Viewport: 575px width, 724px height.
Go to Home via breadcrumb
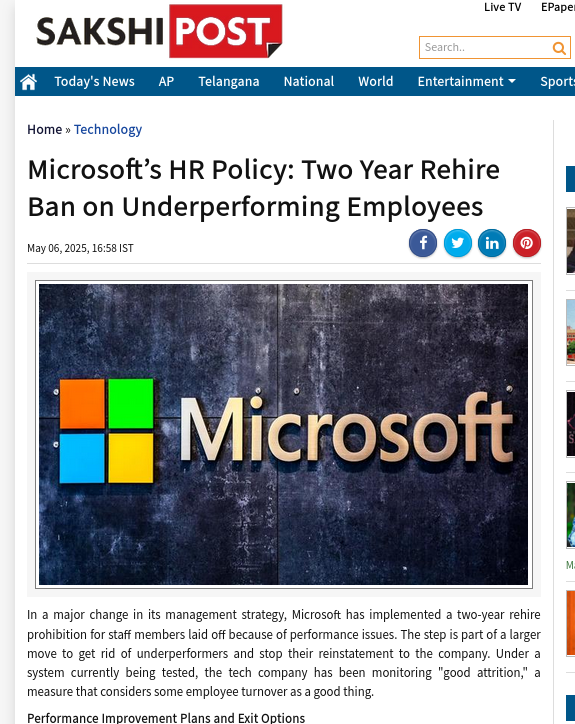[x=44, y=130]
